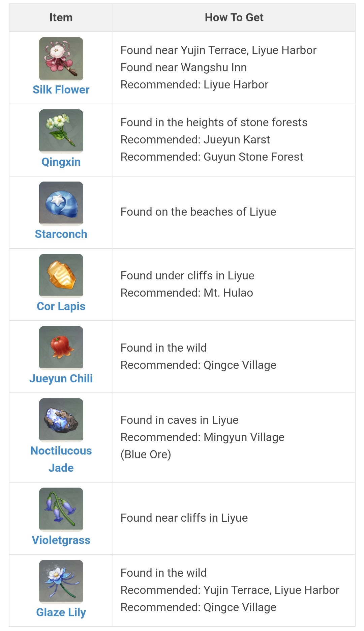Click the Silk Flower item icon
Viewport: 364px width, 631px height.
pyautogui.click(x=61, y=59)
